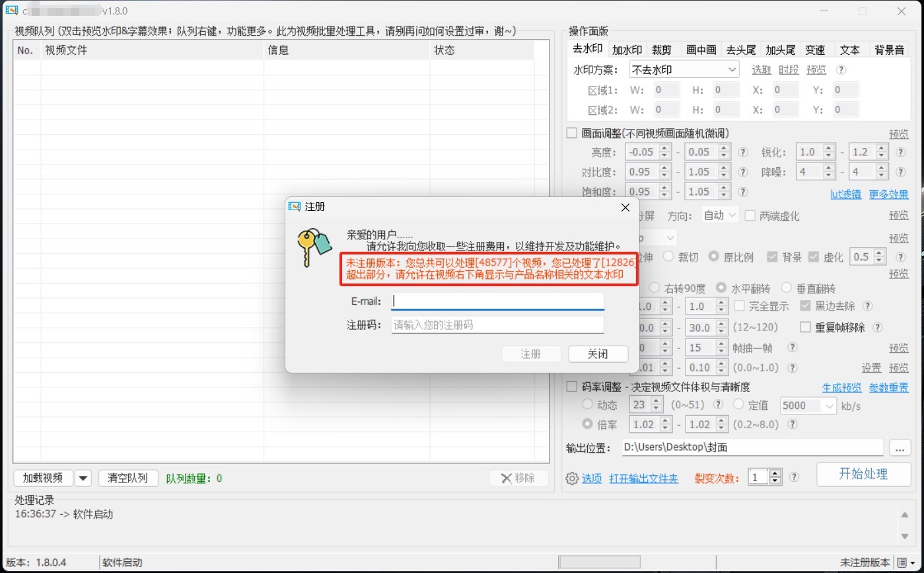Toggle the 黑边去除 checkbox
Image resolution: width=924 pixels, height=573 pixels.
(x=805, y=306)
